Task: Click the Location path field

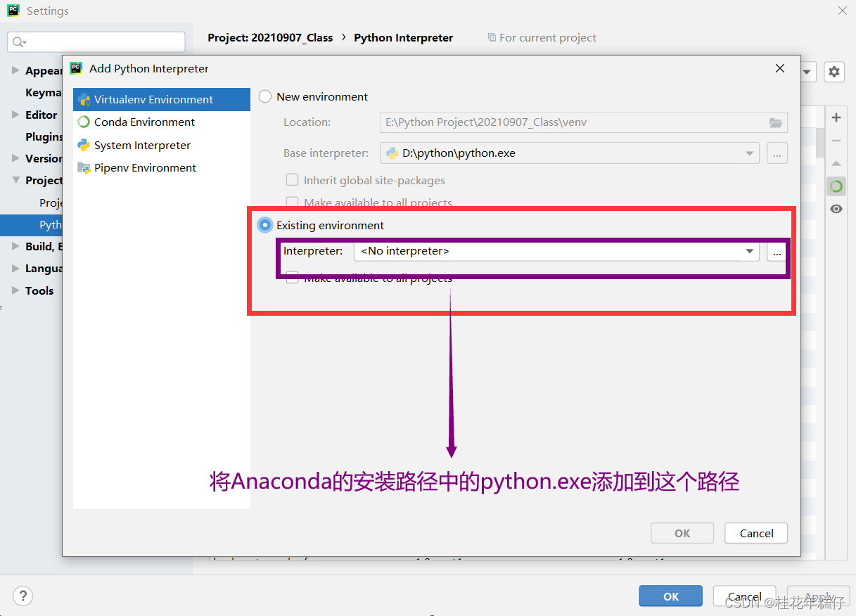Action: tap(584, 122)
